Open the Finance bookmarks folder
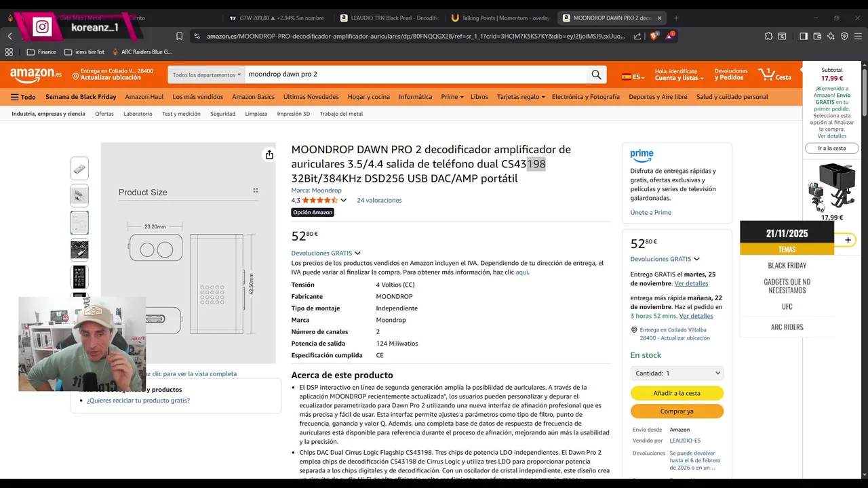The width and height of the screenshot is (868, 488). tap(41, 52)
